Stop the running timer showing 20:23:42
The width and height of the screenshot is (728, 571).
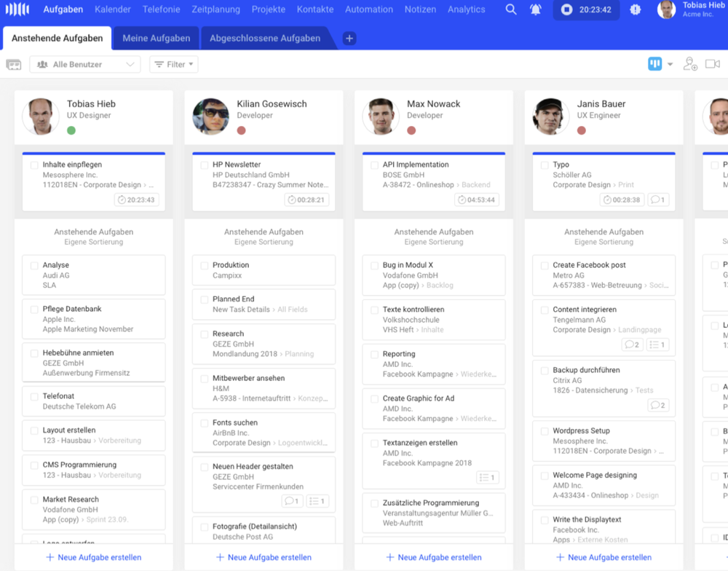tap(566, 9)
